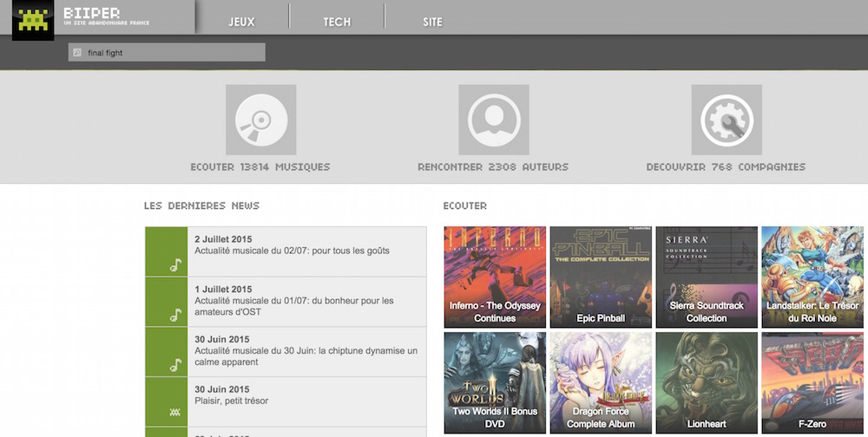Click the person icon above Rencontrer auteurs

point(493,120)
